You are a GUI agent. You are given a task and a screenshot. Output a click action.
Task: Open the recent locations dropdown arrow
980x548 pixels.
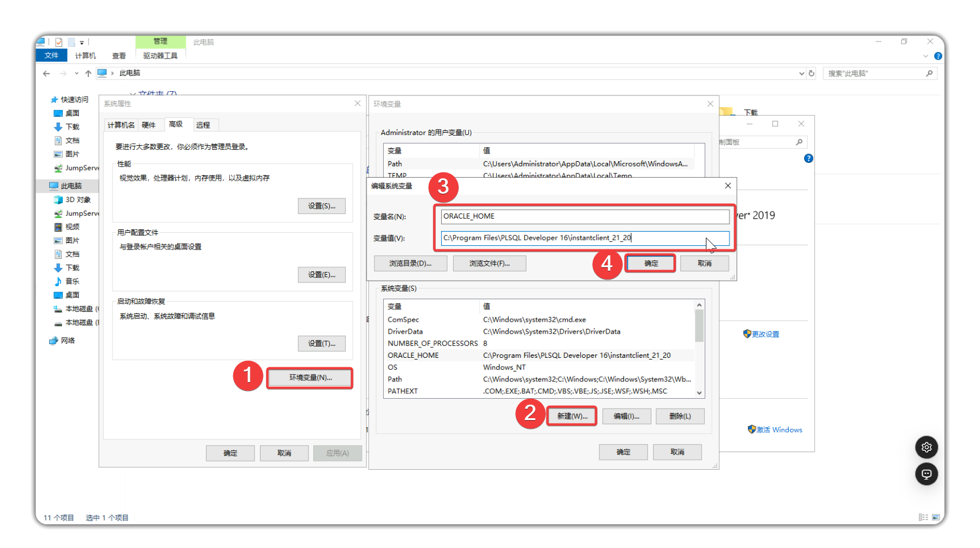coord(76,73)
